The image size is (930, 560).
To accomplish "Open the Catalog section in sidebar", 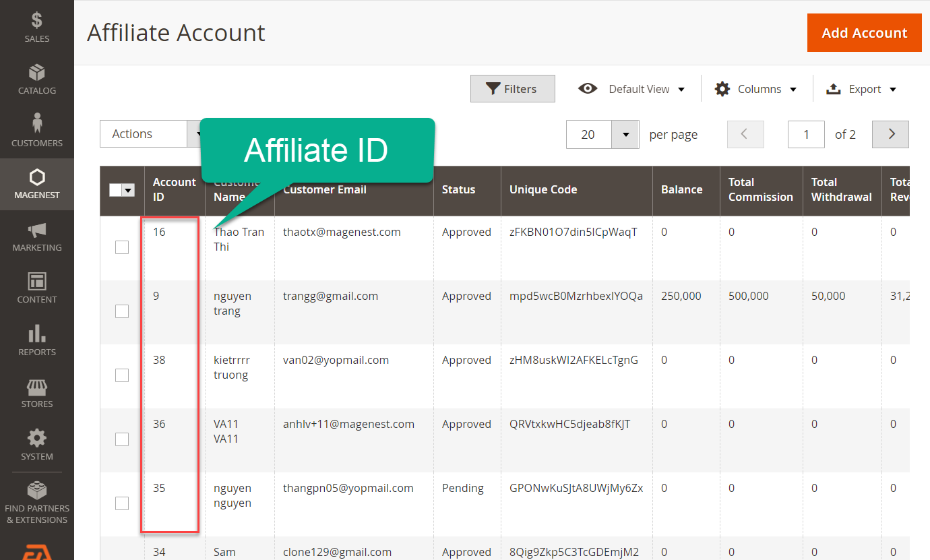I will coord(36,80).
